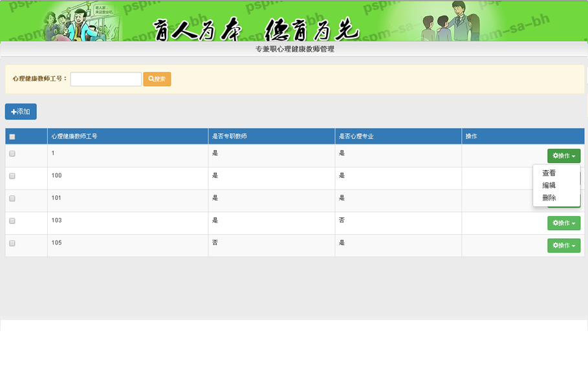588x388 pixels.
Task: Expand the 操作 dropdown for row 105
Action: click(x=563, y=246)
